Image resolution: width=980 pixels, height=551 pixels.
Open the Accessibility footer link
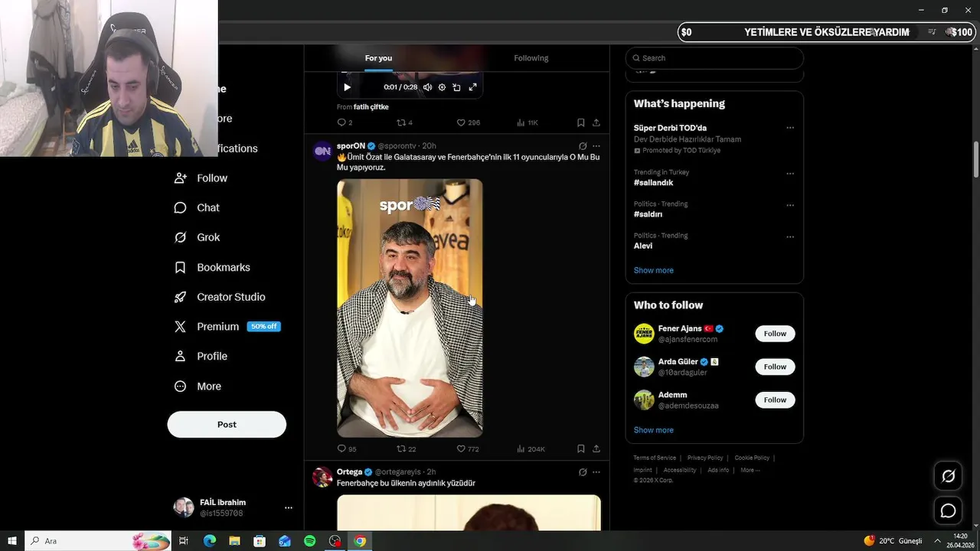click(680, 470)
